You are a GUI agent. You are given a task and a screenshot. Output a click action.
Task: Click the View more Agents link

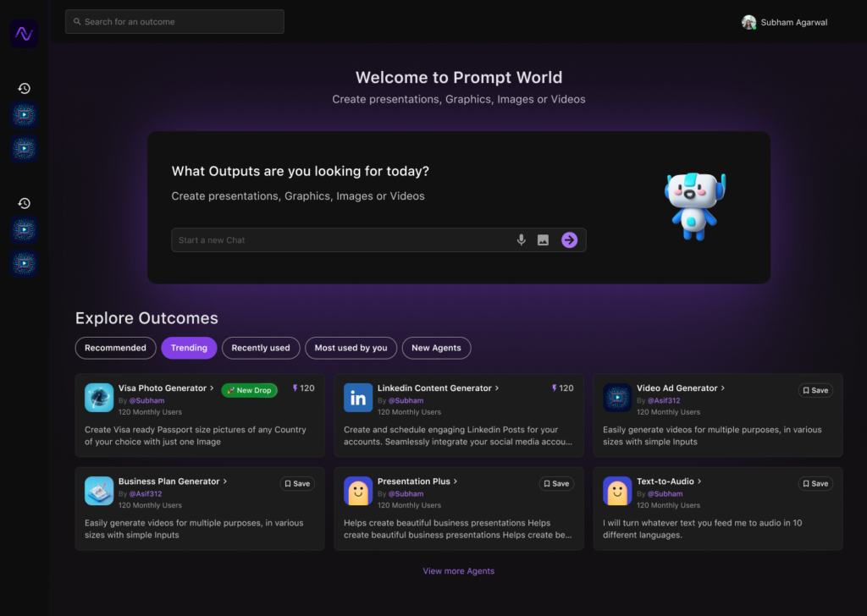(x=458, y=571)
